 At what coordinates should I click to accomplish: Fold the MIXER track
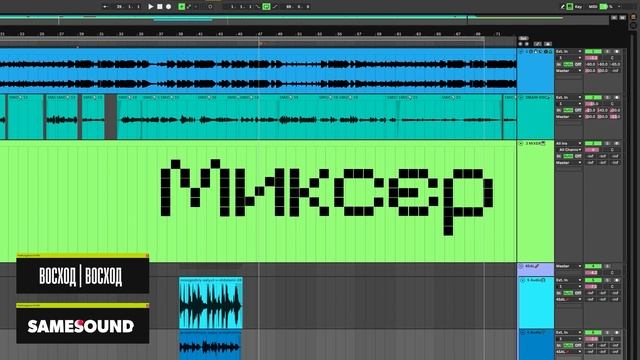[x=521, y=144]
